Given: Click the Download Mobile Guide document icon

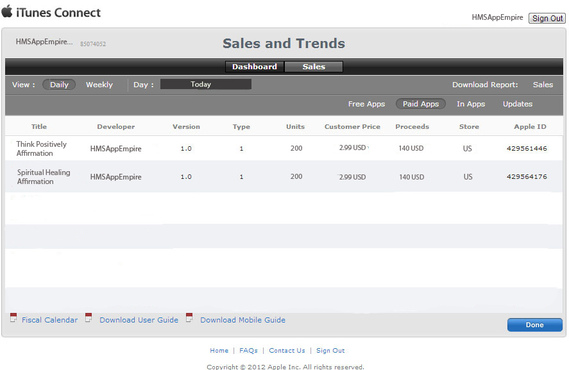Looking at the screenshot, I should (189, 318).
